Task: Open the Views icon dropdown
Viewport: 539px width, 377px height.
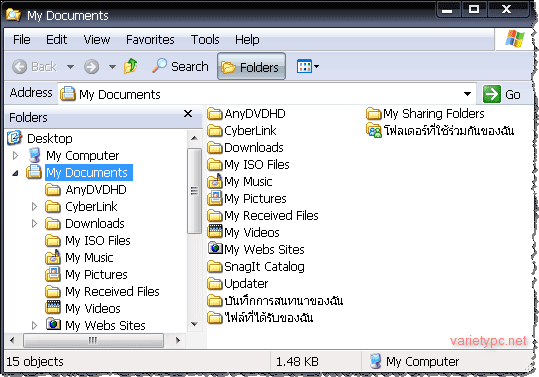Action: tap(308, 66)
